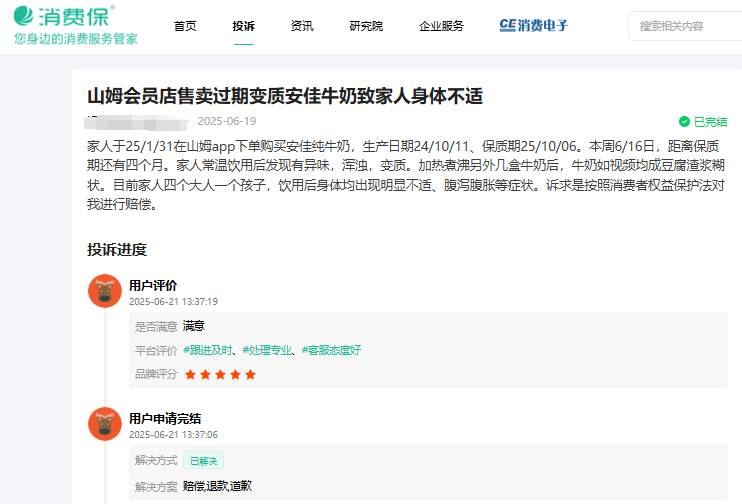
Task: Click the complaint title about 山姆会员店
Action: pos(285,96)
